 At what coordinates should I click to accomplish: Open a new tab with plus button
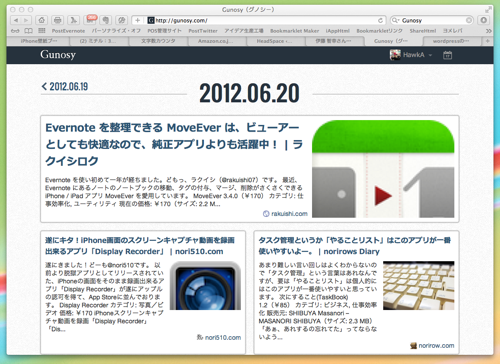pos(487,41)
